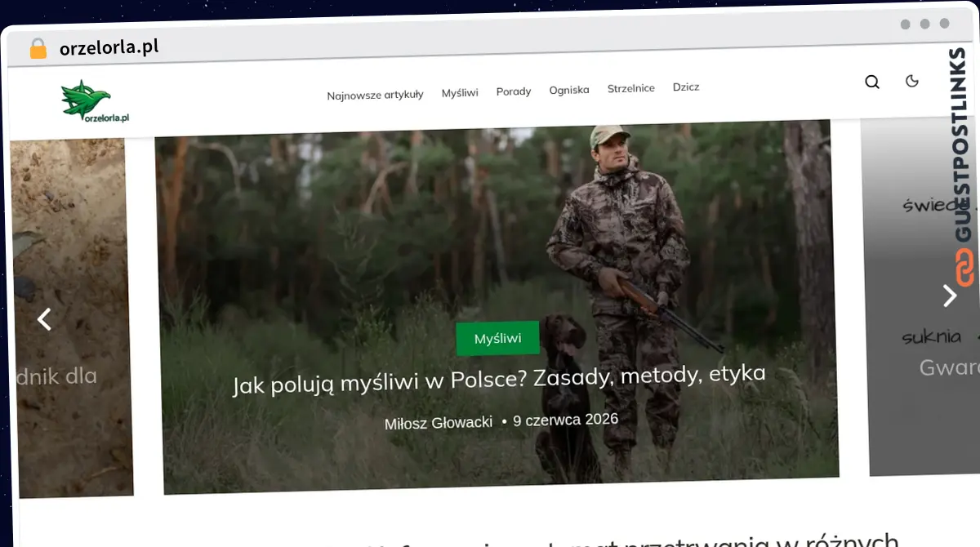Image resolution: width=980 pixels, height=547 pixels.
Task: Open hunter with dog slide image
Action: click(x=497, y=306)
